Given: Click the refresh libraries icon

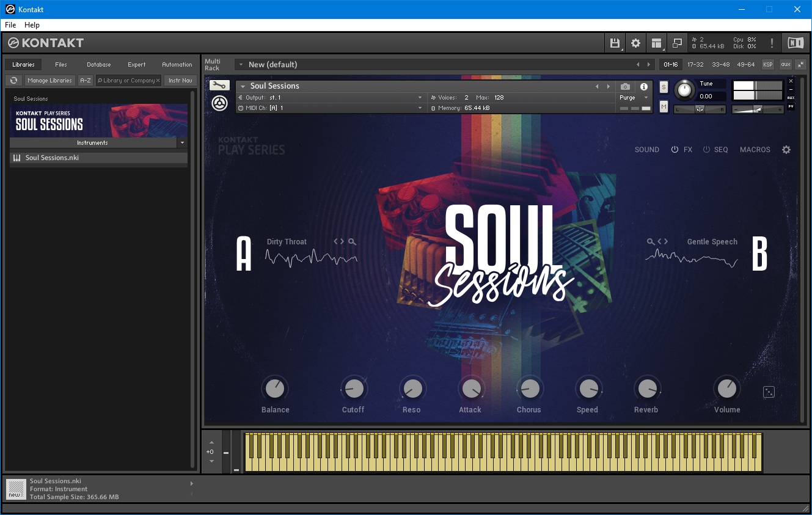Looking at the screenshot, I should [x=14, y=81].
